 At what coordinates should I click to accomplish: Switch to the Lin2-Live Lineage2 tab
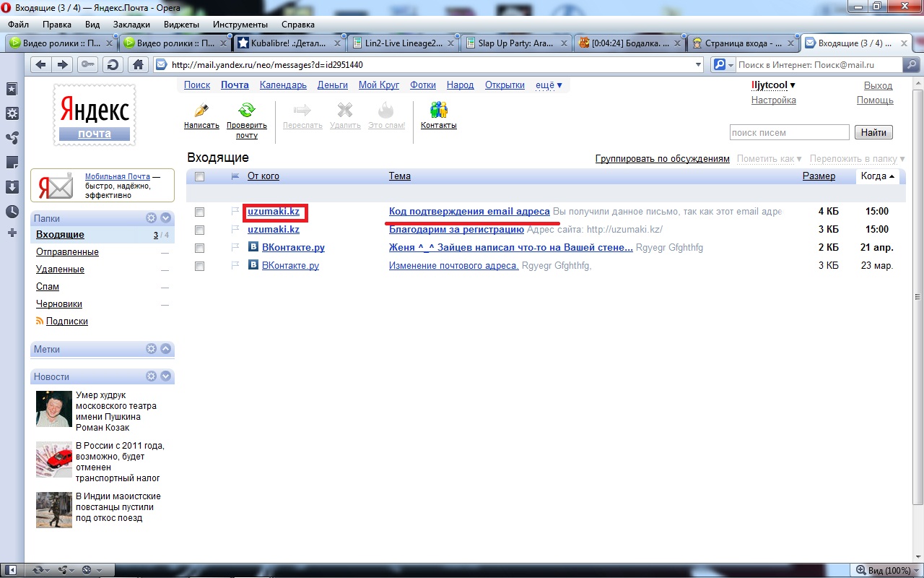(x=404, y=43)
